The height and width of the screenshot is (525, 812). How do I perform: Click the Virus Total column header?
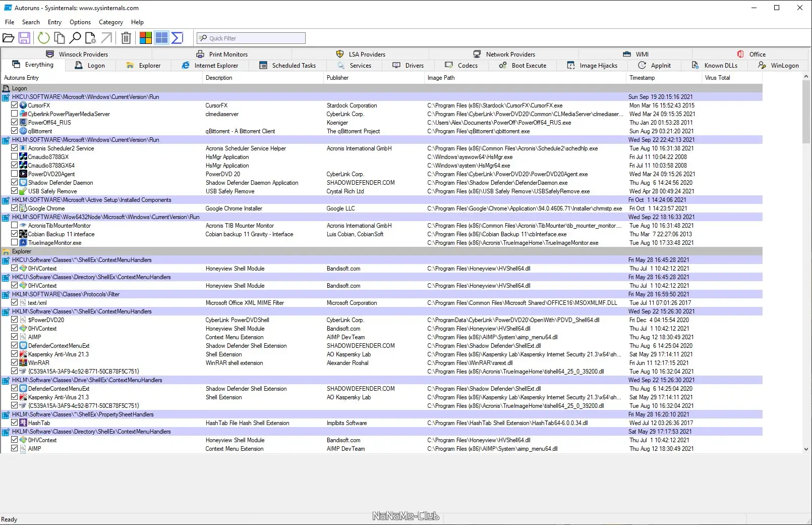(x=732, y=78)
